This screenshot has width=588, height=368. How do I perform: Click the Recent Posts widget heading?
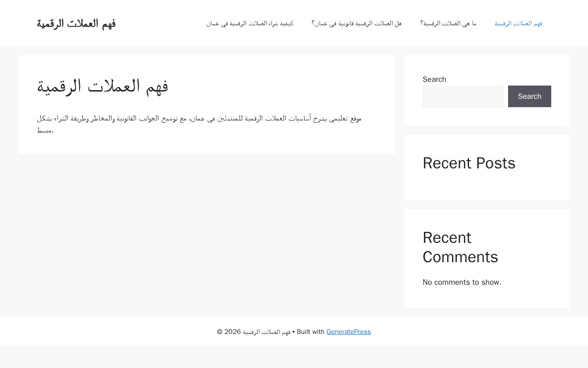click(x=469, y=163)
